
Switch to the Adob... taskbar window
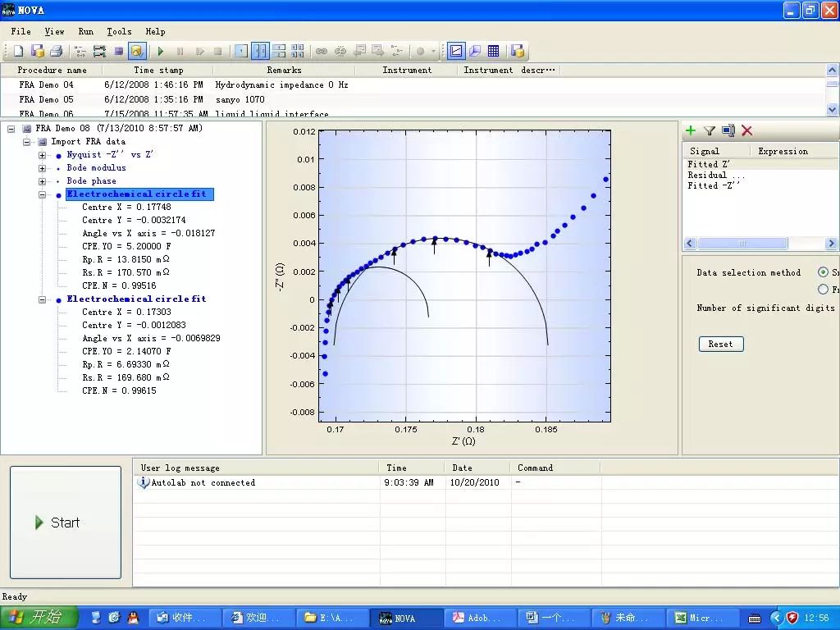point(479,619)
